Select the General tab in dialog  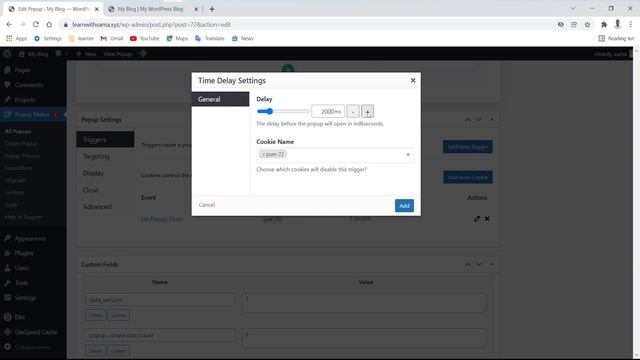click(x=220, y=99)
